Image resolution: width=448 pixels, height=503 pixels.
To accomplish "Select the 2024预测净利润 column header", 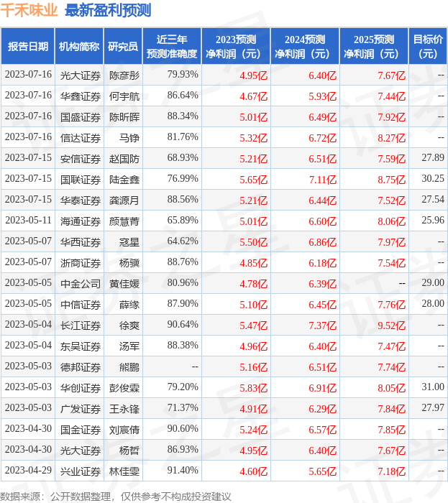I will pos(305,47).
